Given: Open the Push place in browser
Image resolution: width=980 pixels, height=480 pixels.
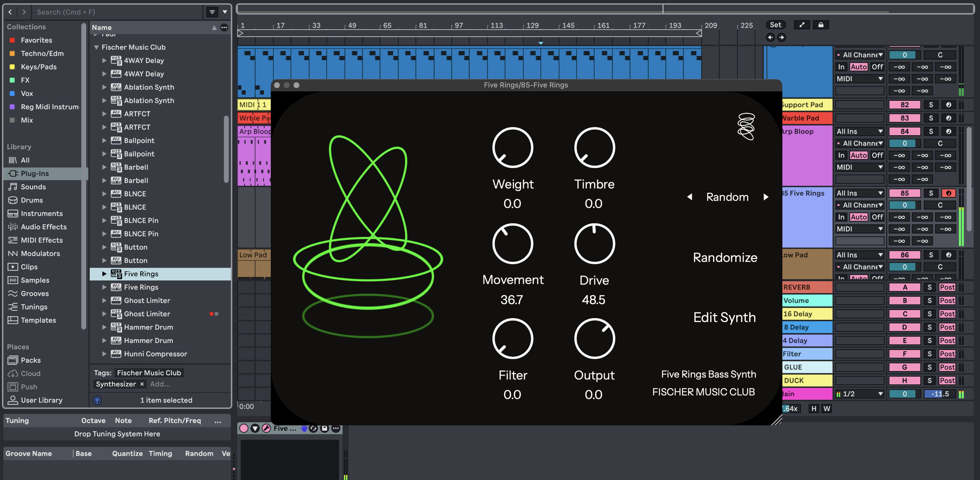Looking at the screenshot, I should (29, 387).
